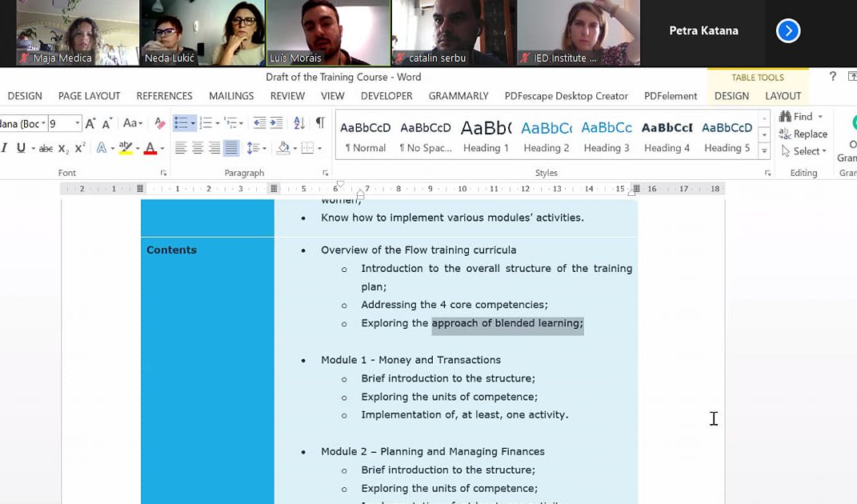Toggle justify alignment button
This screenshot has height=504, width=857.
point(231,148)
